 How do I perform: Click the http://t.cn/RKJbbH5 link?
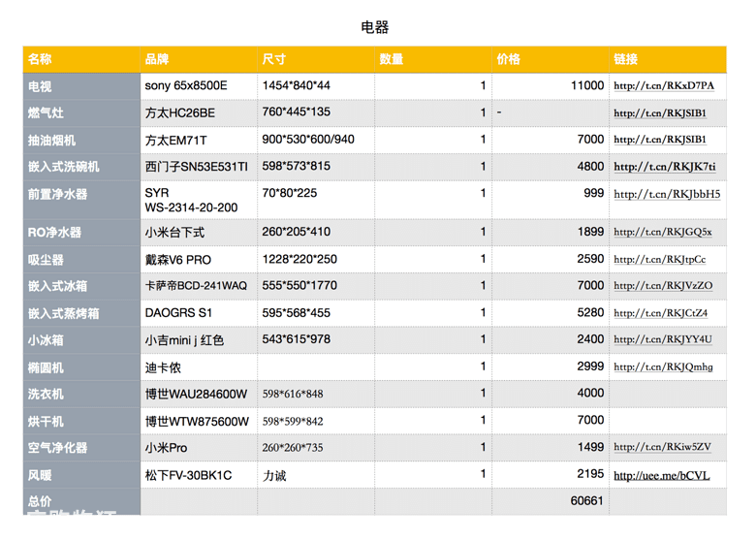[x=667, y=194]
